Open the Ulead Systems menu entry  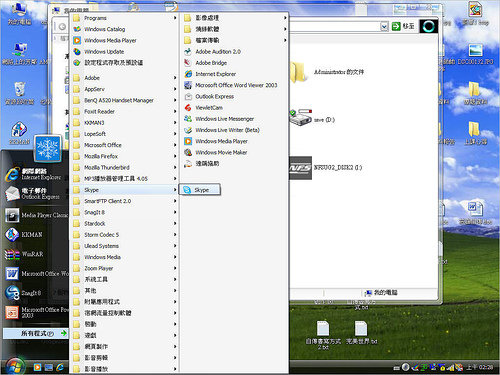[x=124, y=246]
